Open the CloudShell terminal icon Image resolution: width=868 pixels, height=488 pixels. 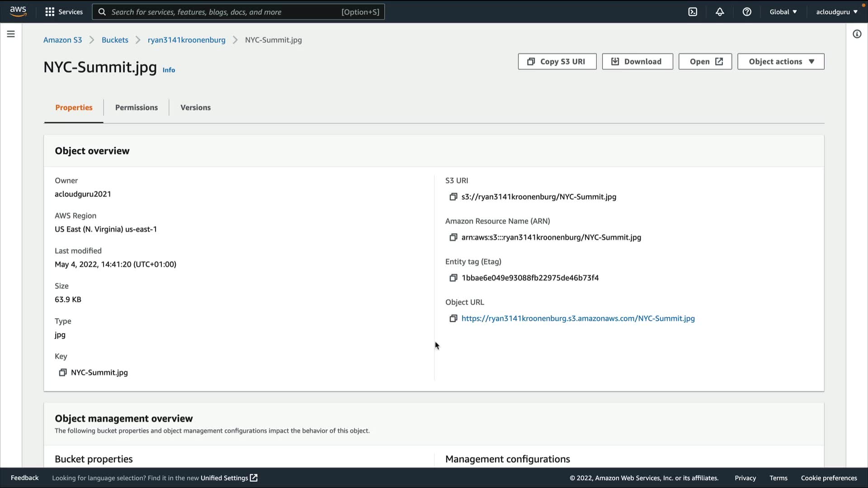693,12
